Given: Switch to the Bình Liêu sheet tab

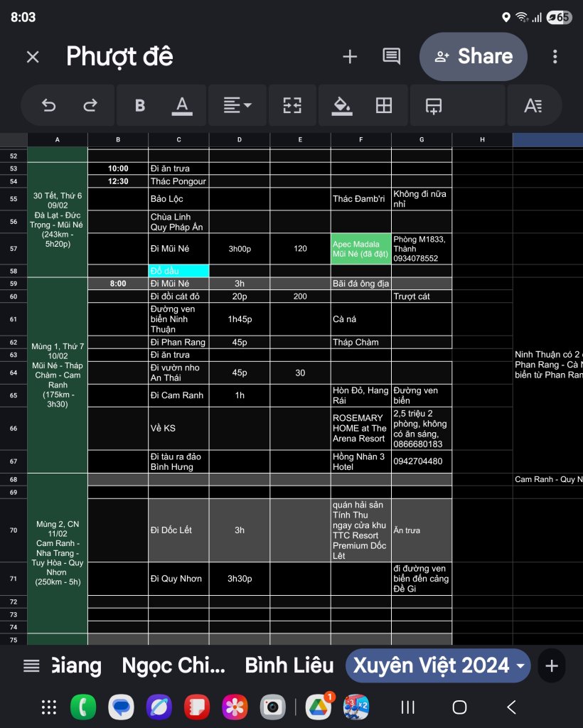Looking at the screenshot, I should click(x=289, y=665).
